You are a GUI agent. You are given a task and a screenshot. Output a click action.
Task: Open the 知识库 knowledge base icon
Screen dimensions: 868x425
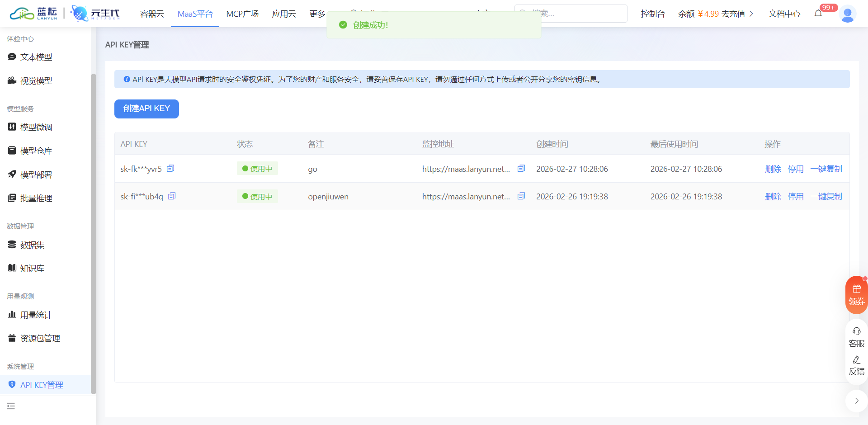(12, 268)
